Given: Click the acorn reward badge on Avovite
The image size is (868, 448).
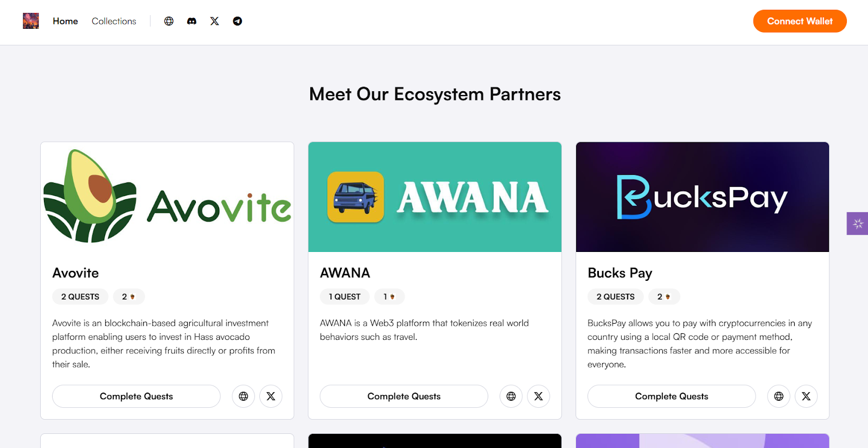Looking at the screenshot, I should tap(129, 296).
